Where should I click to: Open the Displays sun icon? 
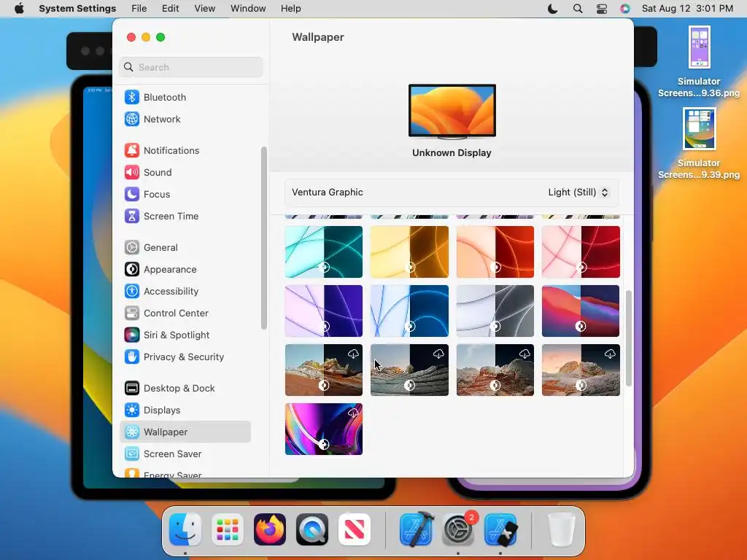132,411
